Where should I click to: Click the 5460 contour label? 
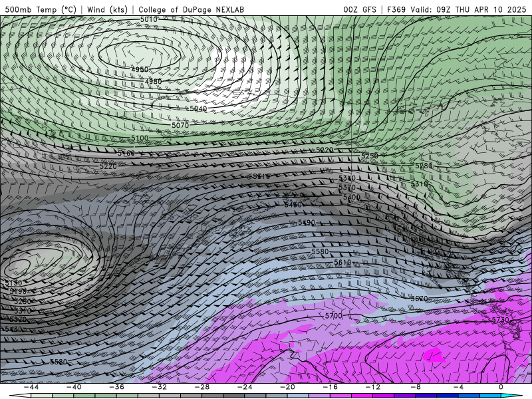click(293, 205)
